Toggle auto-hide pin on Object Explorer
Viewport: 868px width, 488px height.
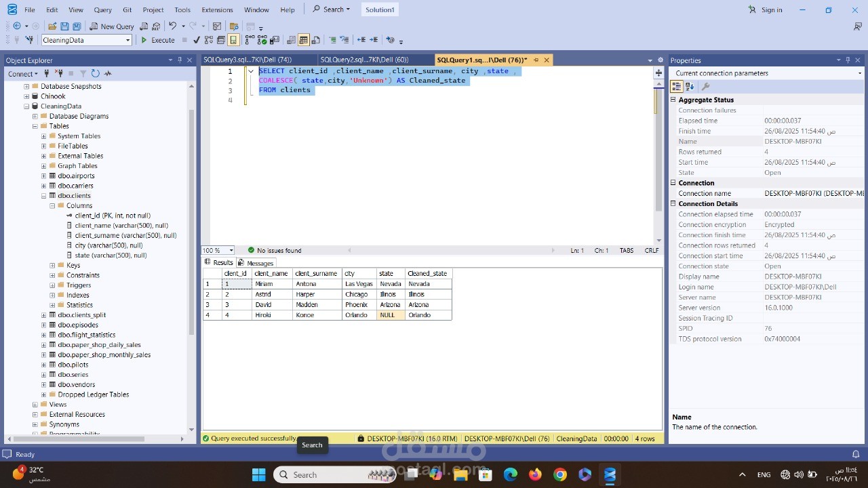180,60
